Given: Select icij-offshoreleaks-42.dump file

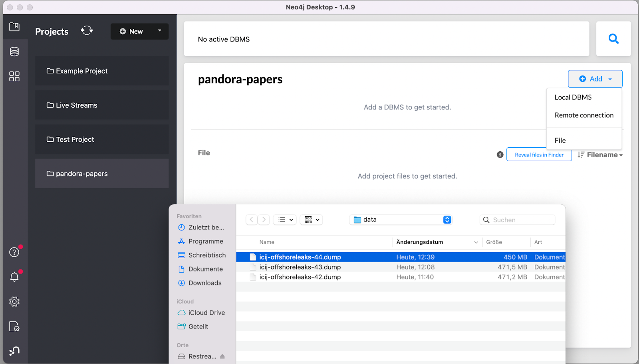Looking at the screenshot, I should pos(401,277).
